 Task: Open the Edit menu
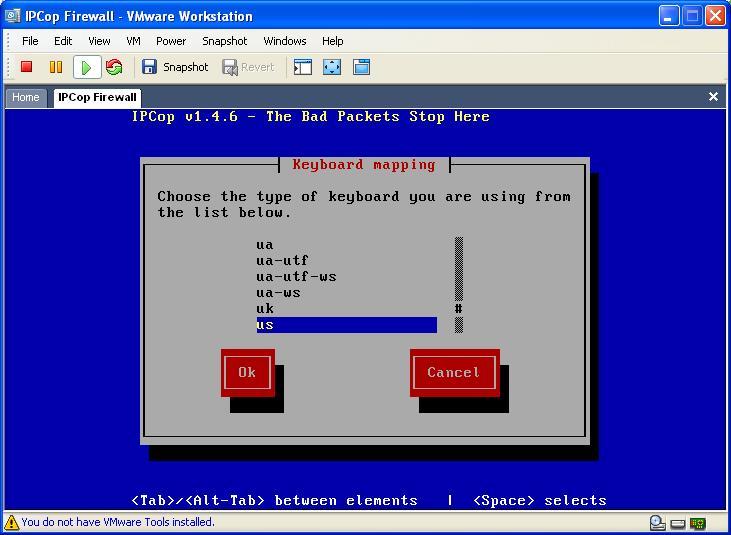(63, 41)
